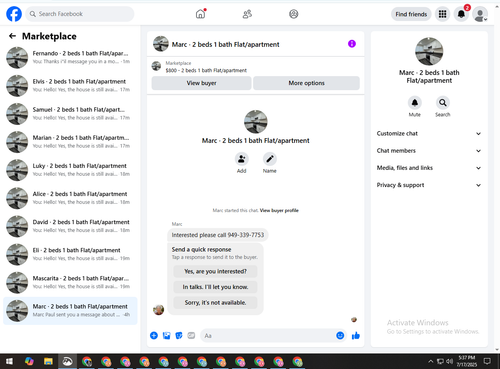Open File Explorer from the taskbar

pos(48,361)
